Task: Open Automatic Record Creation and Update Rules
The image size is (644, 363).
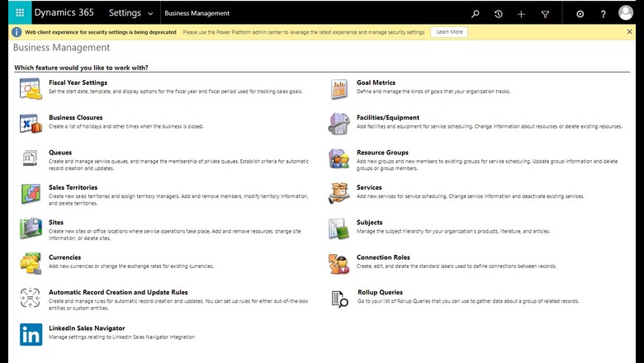Action: [118, 292]
